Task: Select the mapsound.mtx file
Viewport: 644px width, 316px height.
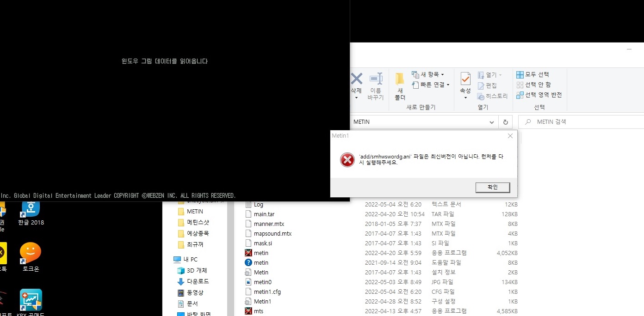Action: pos(272,233)
